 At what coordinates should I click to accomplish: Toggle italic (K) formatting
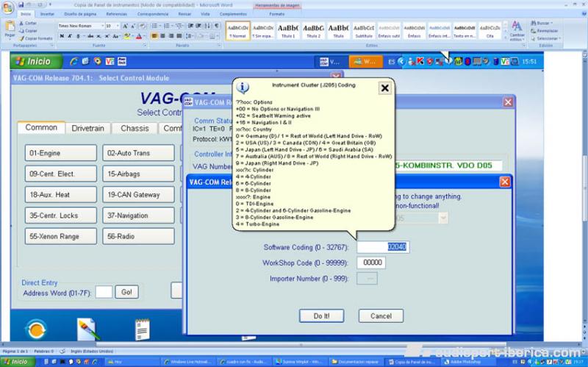[70, 36]
